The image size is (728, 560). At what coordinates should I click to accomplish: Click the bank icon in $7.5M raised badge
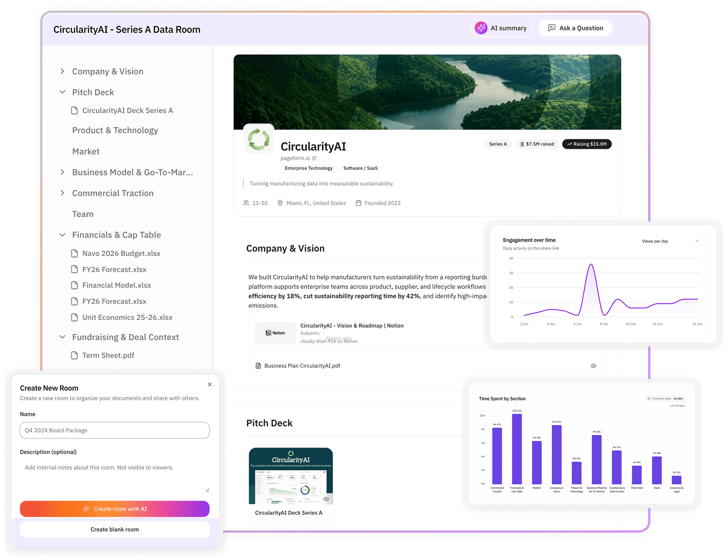coord(522,144)
